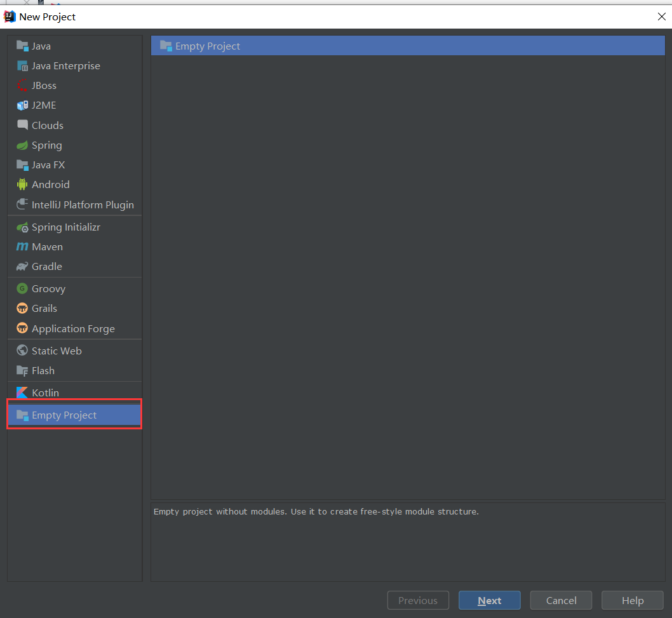
Task: Select 'Gradle' list entry text
Action: pyautogui.click(x=47, y=266)
